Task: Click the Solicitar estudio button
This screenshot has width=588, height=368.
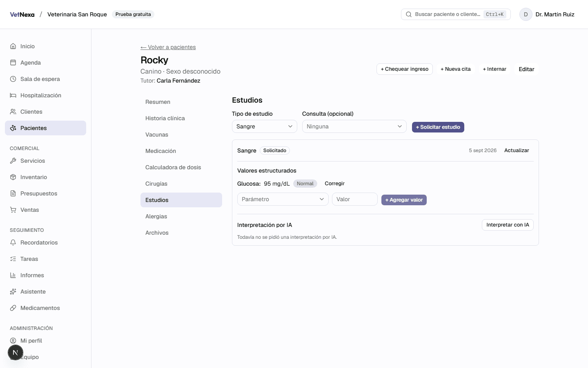Action: (x=438, y=127)
